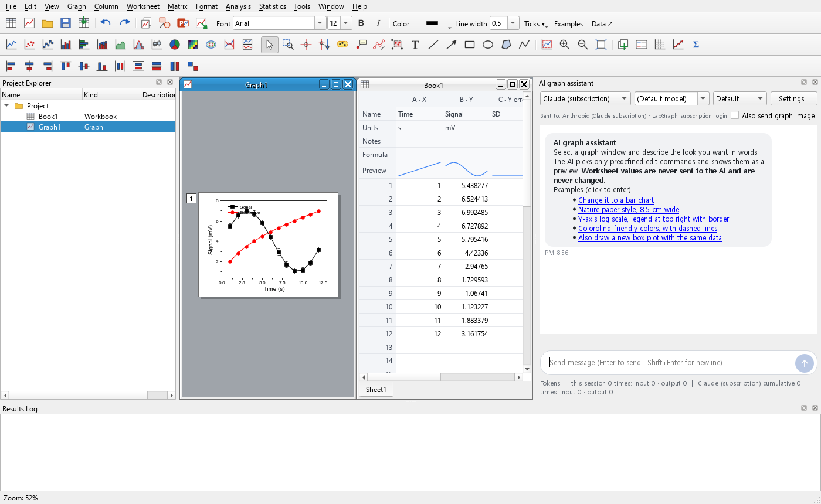The image size is (821, 504).
Task: Select the arrow drawing tool
Action: pos(452,45)
